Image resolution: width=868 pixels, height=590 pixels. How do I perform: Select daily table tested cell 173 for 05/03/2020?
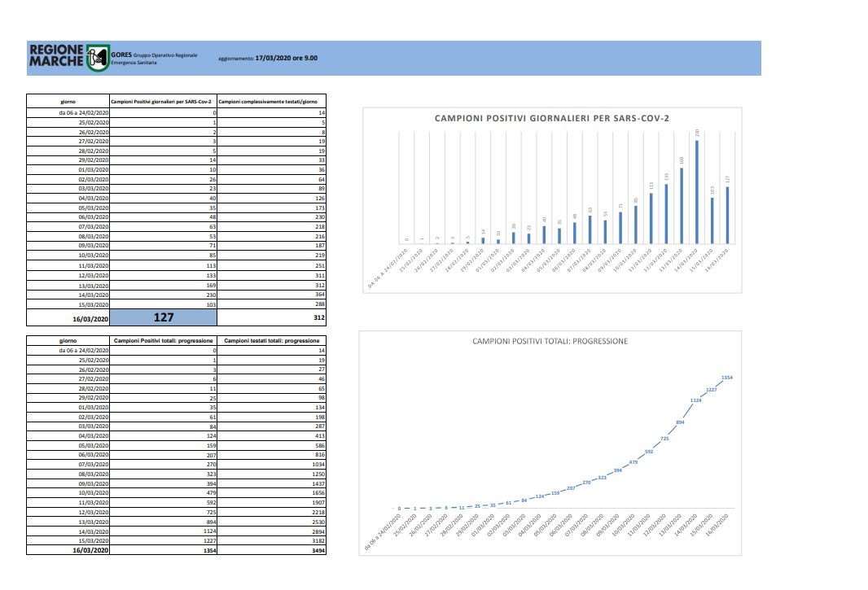click(x=271, y=208)
